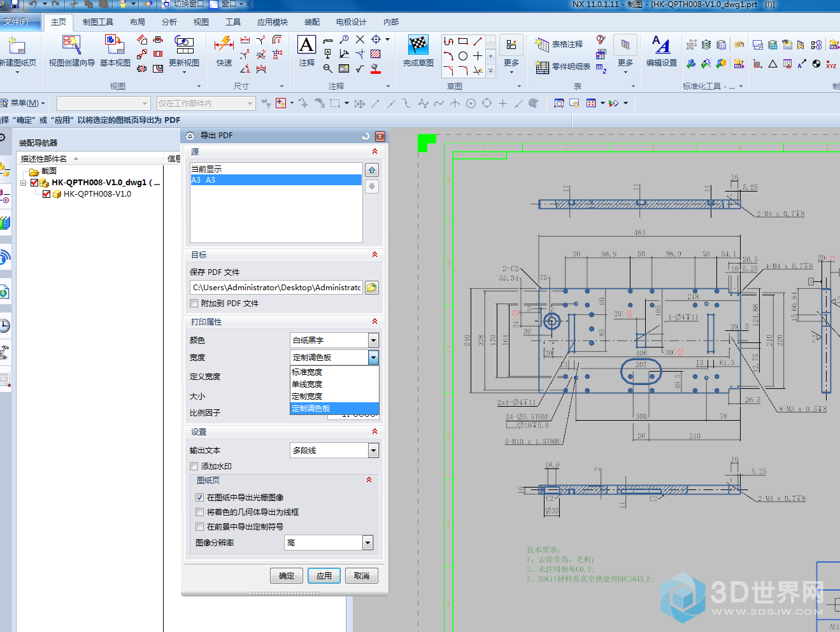Uncheck export raster images in drawing checkbox

click(200, 498)
